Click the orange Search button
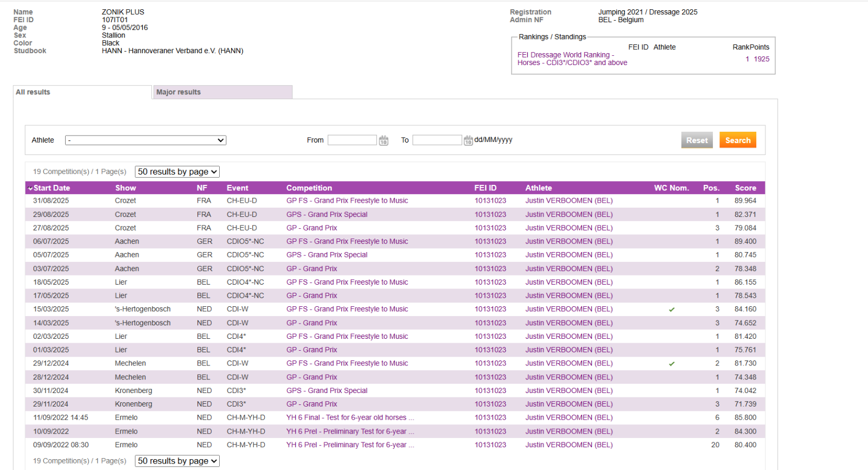 738,140
